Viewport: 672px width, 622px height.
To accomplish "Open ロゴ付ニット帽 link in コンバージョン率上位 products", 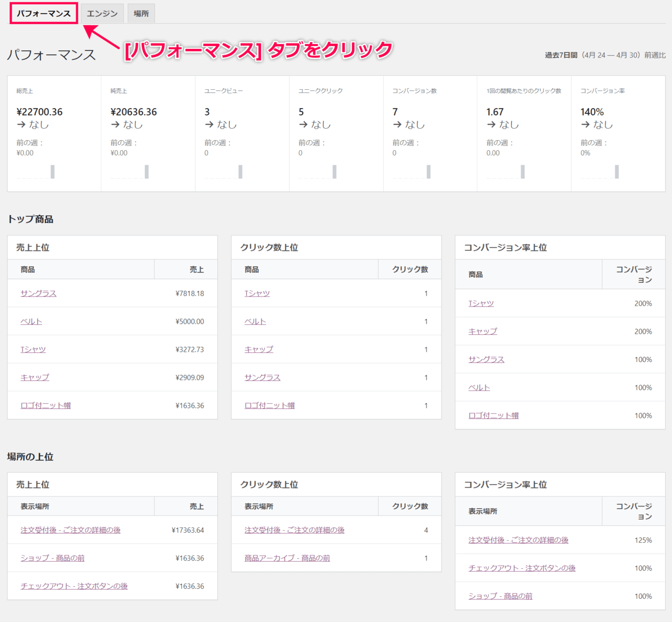I will [493, 415].
